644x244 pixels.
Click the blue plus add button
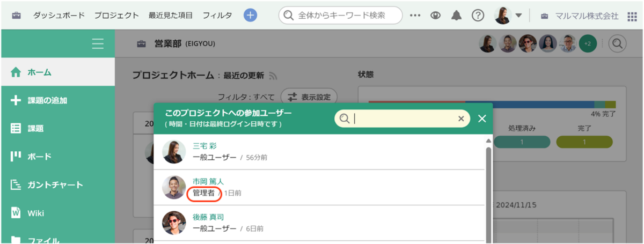tap(250, 15)
